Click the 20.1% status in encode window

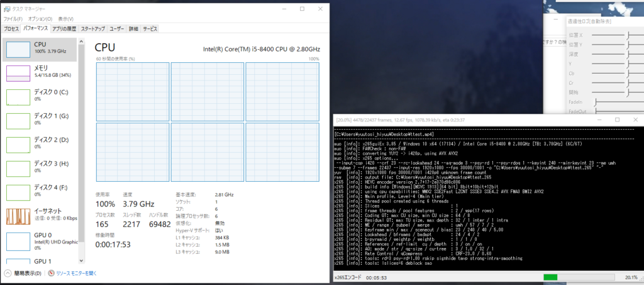pyautogui.click(x=631, y=277)
